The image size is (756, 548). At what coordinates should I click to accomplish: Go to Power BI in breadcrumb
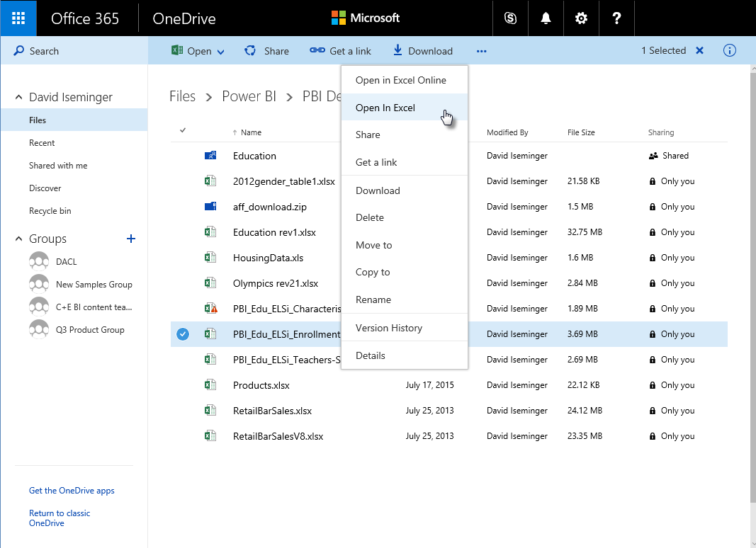click(249, 96)
